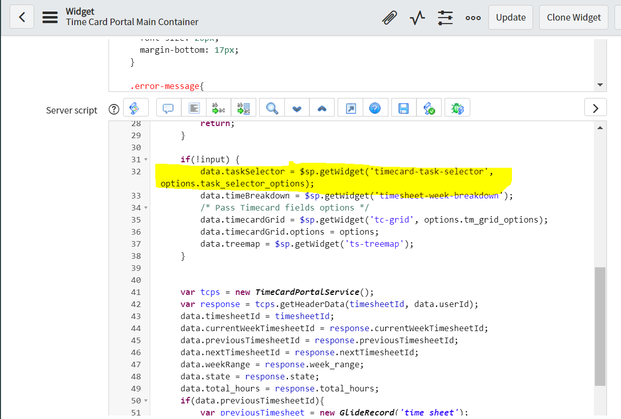Click data.nextTimesheetId on line 46
Image resolution: width=621 pixels, height=419 pixels.
click(x=230, y=352)
